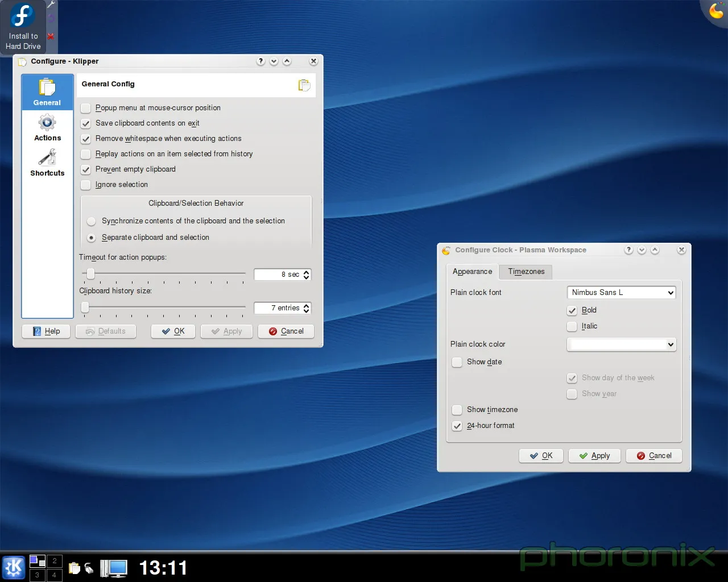Click the Klipper window title bar icon

22,61
